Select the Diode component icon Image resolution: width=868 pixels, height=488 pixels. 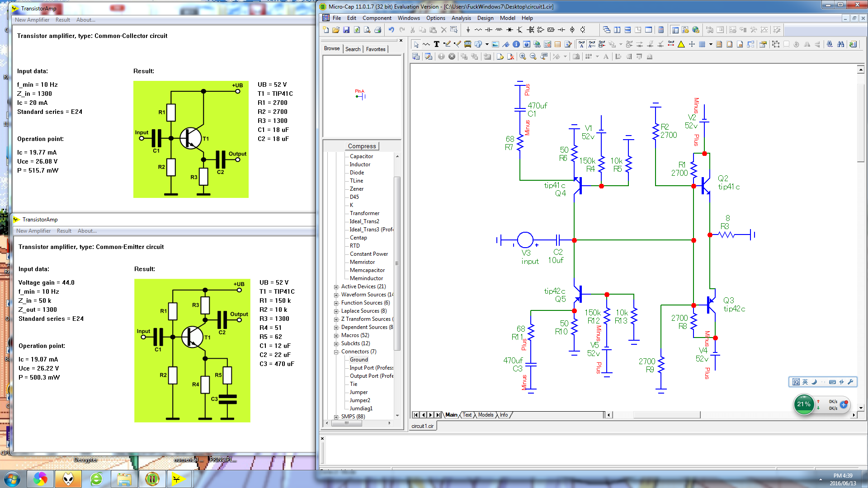[509, 30]
